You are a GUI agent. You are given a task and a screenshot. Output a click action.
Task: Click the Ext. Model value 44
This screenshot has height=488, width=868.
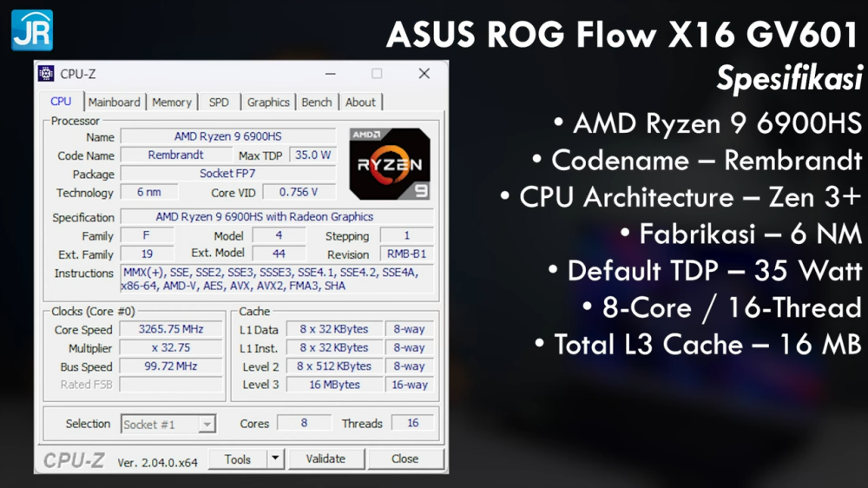279,254
